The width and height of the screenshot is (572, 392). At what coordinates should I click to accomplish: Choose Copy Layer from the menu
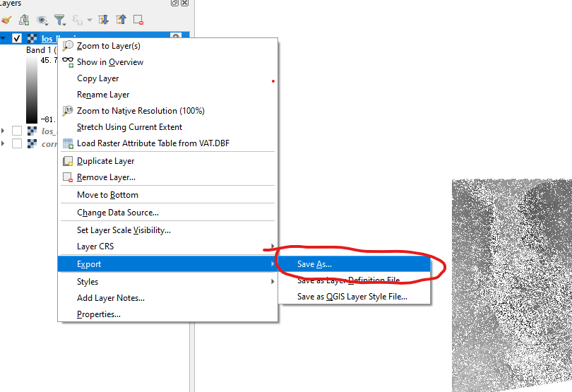[x=168, y=78]
